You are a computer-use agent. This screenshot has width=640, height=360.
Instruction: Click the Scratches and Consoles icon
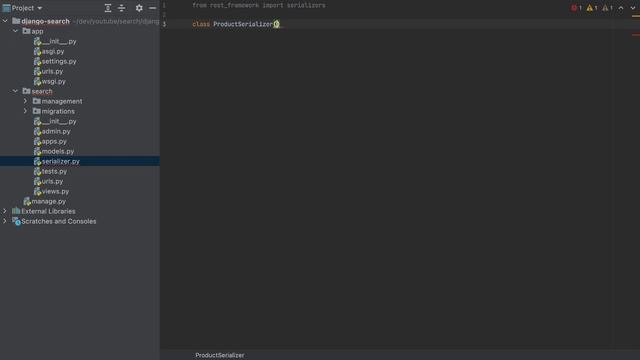(16, 221)
